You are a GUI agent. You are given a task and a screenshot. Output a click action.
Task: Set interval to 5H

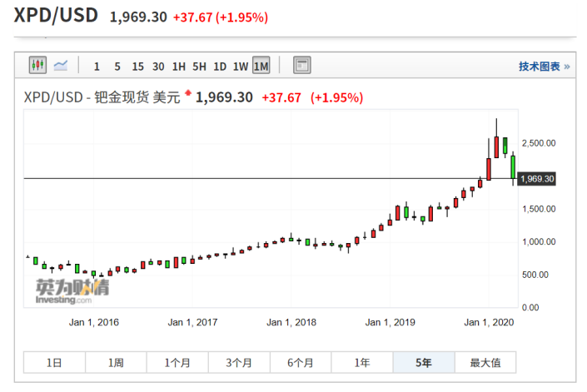(200, 67)
